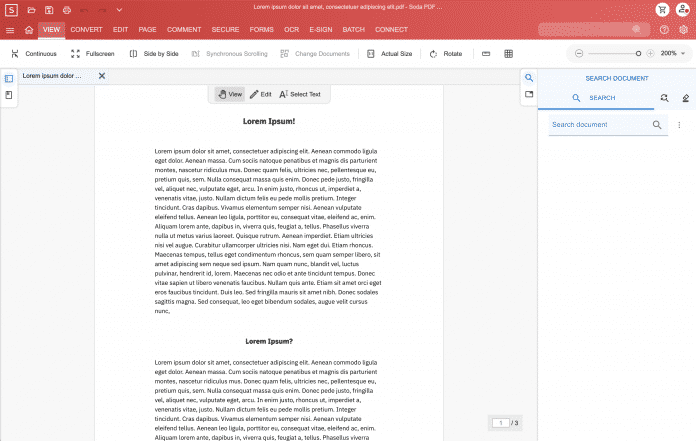Enter Fullscreen view
This screenshot has height=441, width=696.
(x=93, y=54)
